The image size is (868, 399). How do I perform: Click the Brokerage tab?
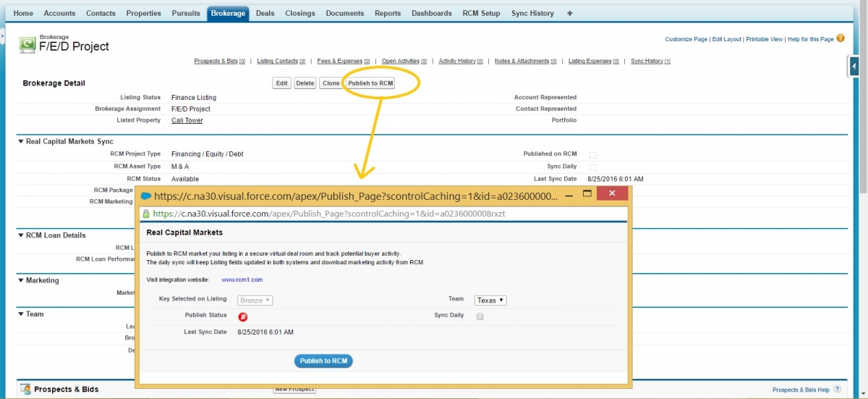(x=228, y=13)
